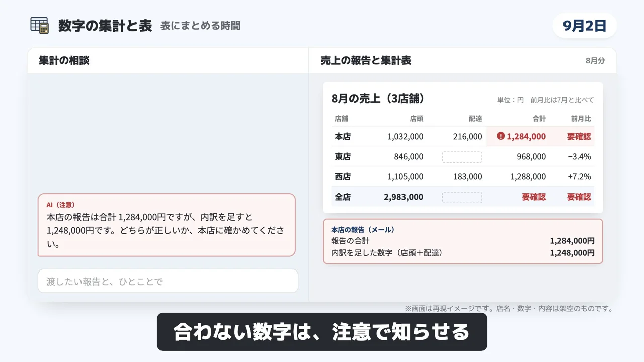
Task: Select the empty 配達 cell for 全店
Action: [462, 197]
